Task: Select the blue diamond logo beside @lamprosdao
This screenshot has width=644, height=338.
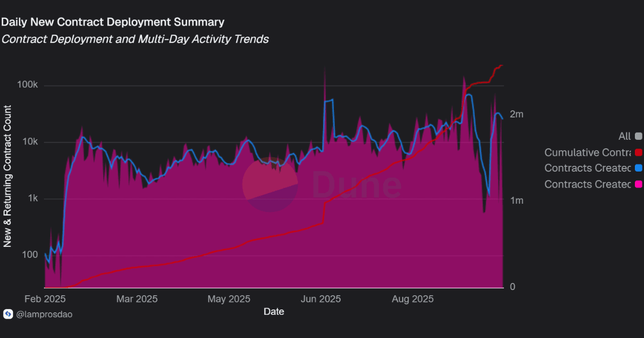Action: click(x=9, y=314)
